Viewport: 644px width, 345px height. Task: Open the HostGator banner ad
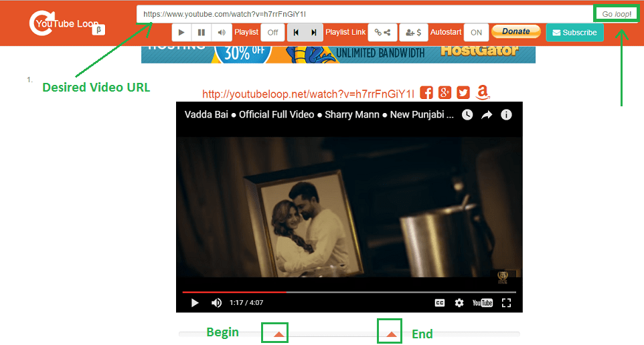[x=338, y=54]
